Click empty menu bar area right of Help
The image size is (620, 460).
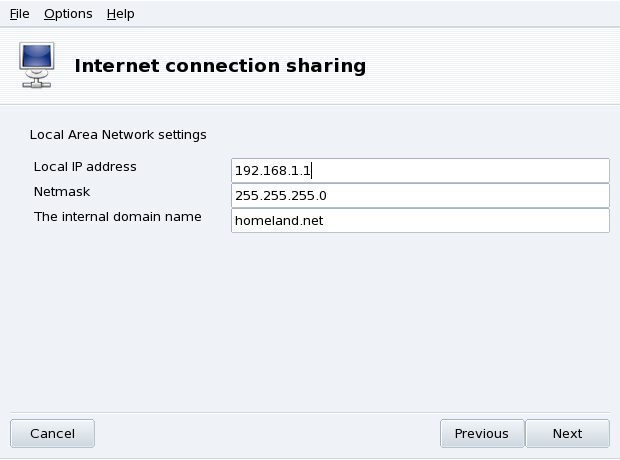pyautogui.click(x=380, y=14)
